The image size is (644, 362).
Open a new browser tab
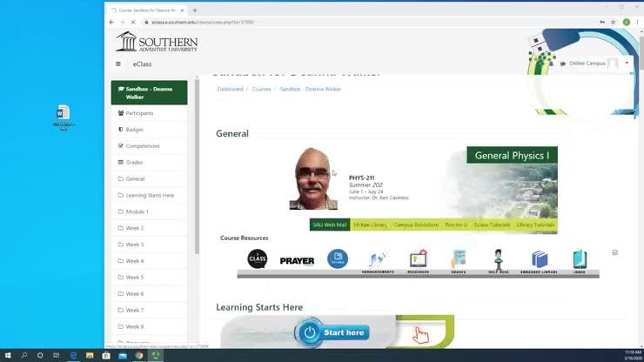pos(195,10)
